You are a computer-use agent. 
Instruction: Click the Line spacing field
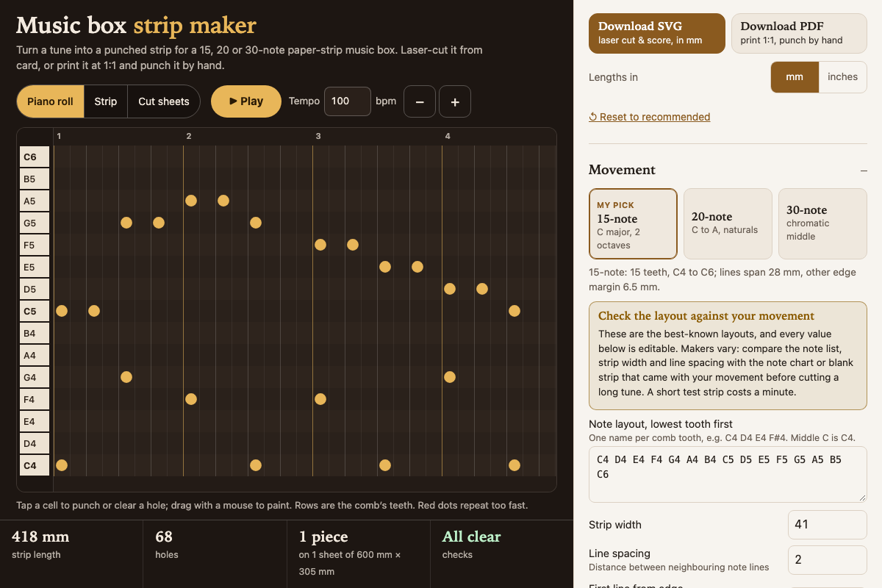tap(828, 560)
